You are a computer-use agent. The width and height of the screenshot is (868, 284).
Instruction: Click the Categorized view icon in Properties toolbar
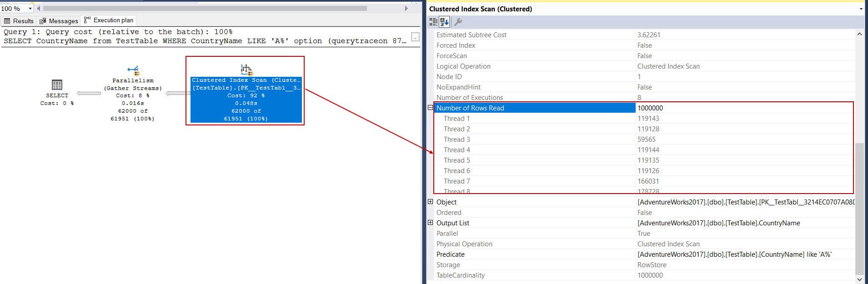(433, 22)
